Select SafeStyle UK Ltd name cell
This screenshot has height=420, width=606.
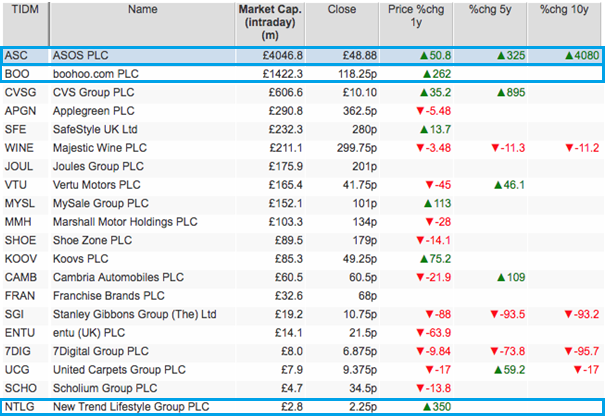[x=95, y=130]
